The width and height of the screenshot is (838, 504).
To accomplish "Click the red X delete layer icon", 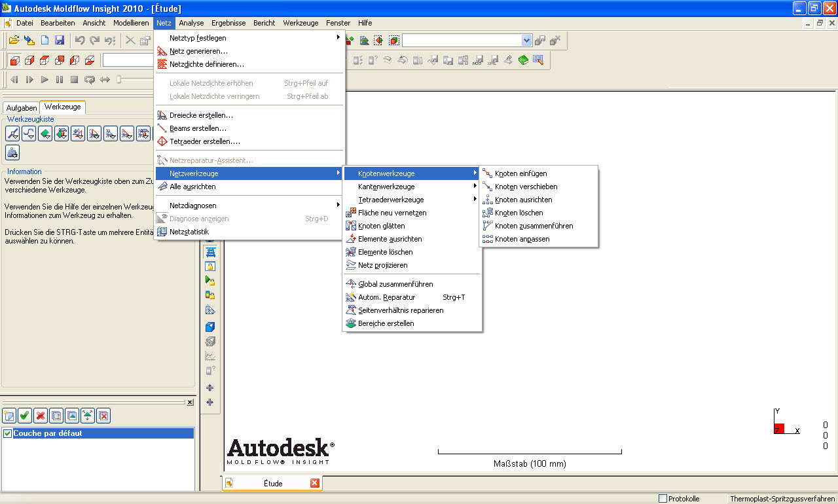I will pos(41,415).
